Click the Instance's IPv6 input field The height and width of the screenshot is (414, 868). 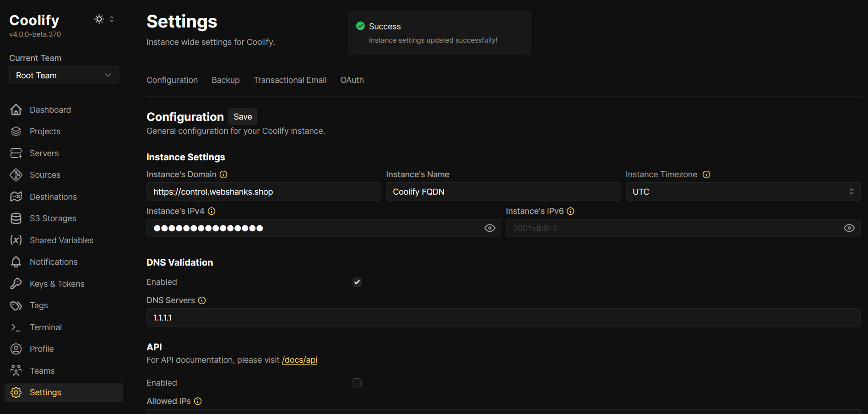tap(683, 228)
